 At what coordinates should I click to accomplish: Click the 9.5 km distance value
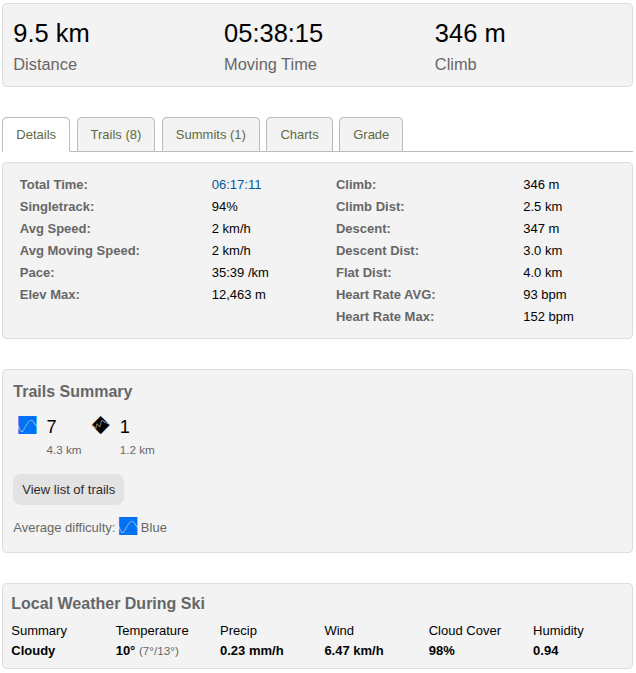point(51,34)
